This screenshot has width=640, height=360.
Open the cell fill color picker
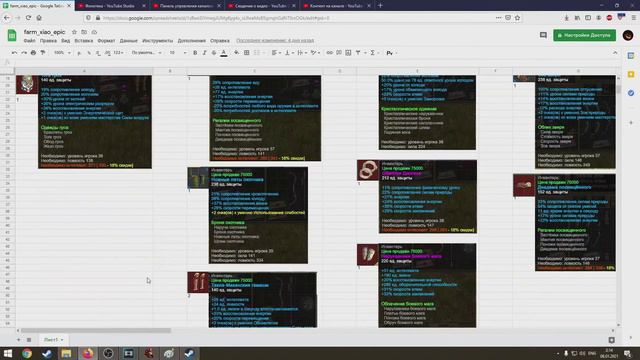coord(236,53)
